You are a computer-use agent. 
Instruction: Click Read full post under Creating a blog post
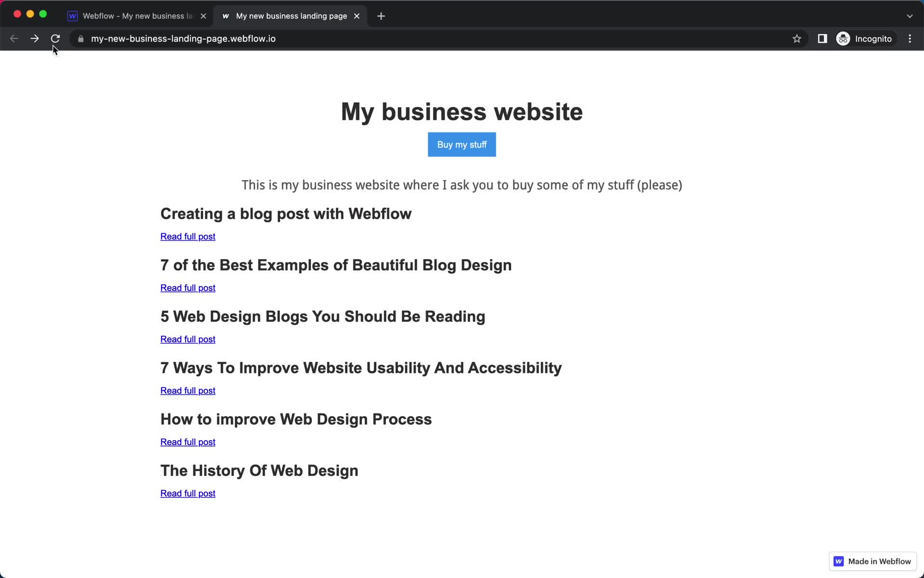coord(188,236)
